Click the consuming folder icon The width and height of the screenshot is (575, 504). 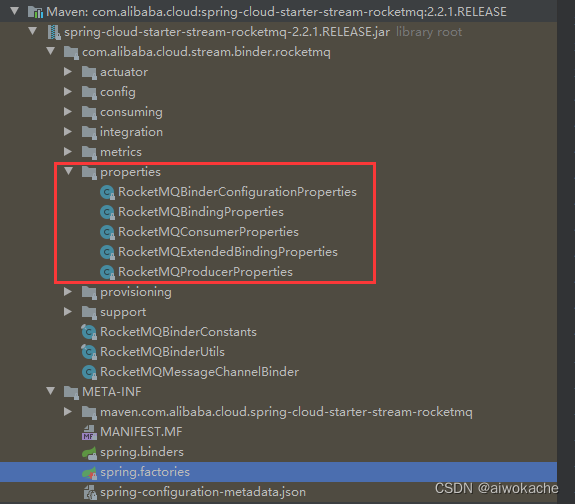[89, 113]
